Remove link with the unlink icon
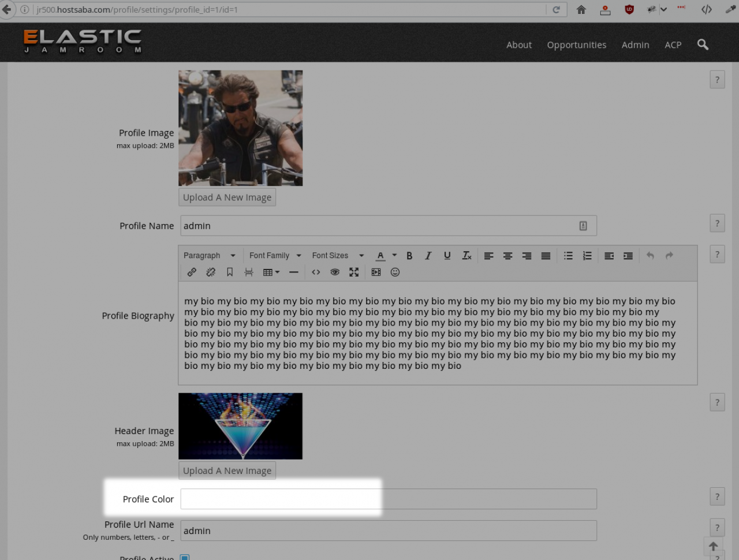This screenshot has height=560, width=739. (x=211, y=272)
